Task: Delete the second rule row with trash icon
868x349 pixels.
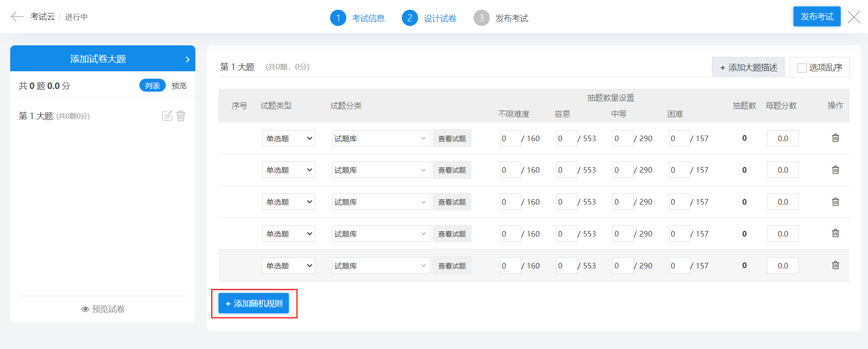Action: coord(835,170)
